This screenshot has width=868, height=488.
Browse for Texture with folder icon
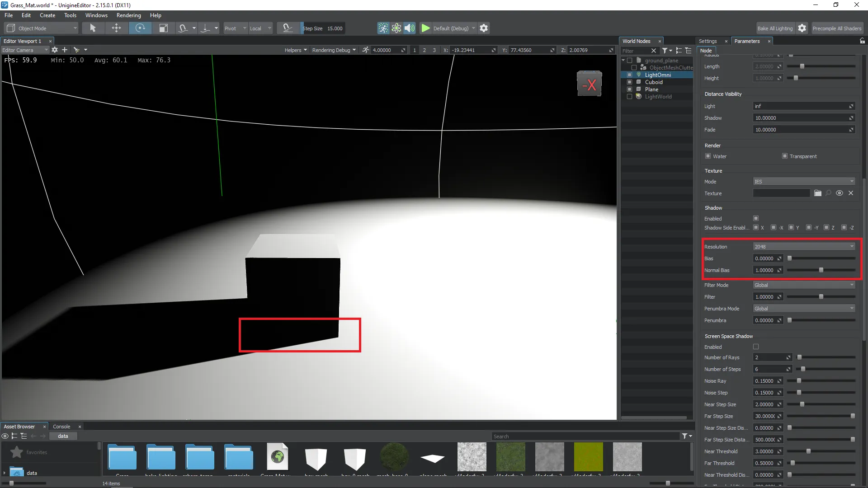click(x=818, y=193)
